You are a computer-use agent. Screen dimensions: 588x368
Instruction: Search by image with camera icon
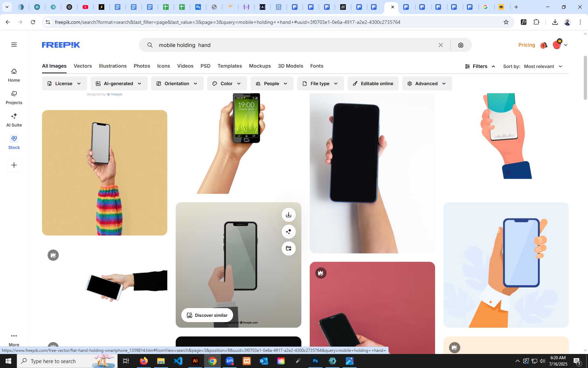pyautogui.click(x=461, y=45)
